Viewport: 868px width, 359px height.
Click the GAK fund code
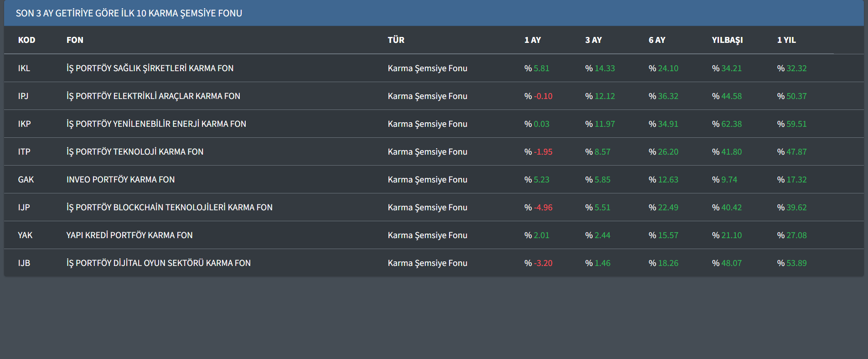[26, 180]
